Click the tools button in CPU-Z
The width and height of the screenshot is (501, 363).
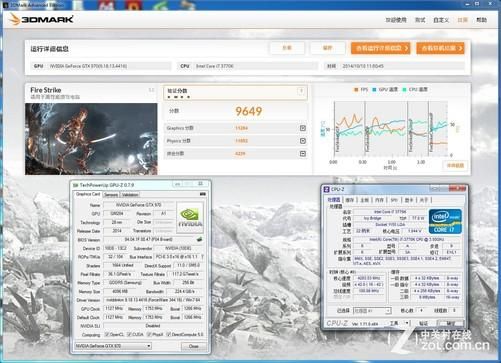(394, 323)
